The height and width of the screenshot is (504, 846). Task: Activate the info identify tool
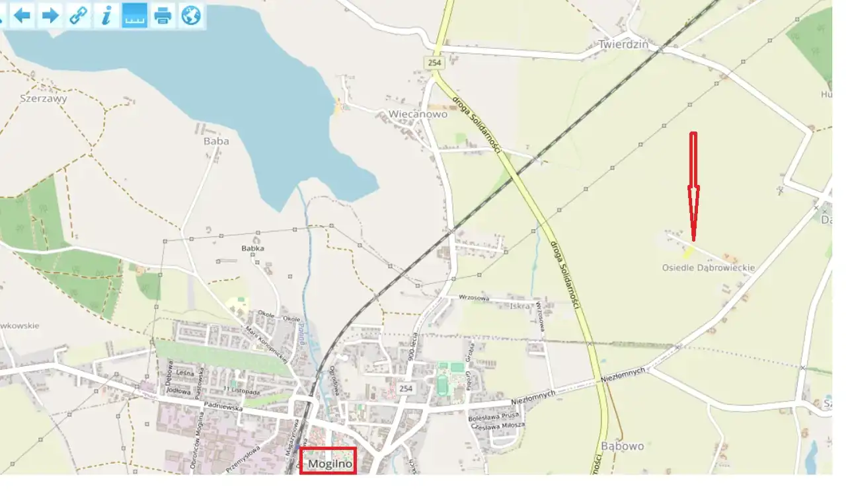(106, 15)
